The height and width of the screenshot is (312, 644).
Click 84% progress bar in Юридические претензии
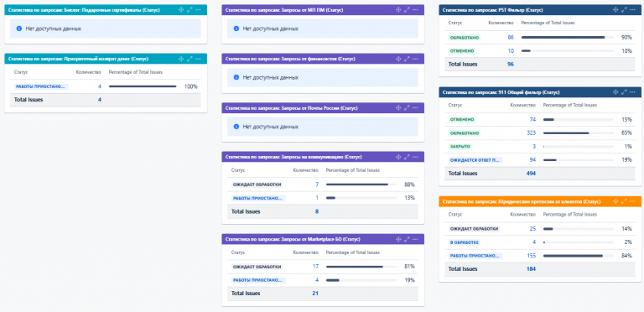coord(579,256)
